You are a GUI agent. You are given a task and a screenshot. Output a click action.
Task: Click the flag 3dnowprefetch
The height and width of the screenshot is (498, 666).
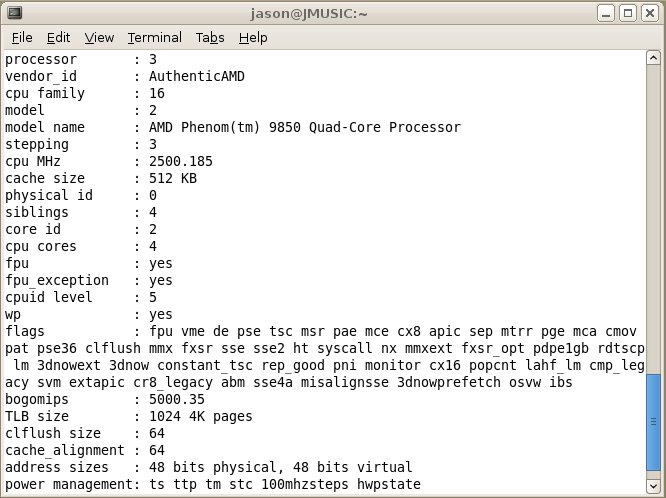tap(449, 382)
